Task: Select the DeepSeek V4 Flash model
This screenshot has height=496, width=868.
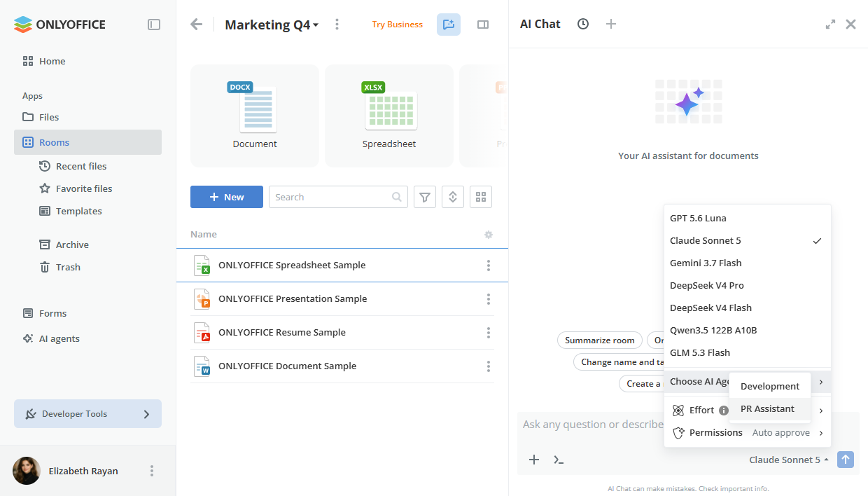Action: tap(748, 308)
